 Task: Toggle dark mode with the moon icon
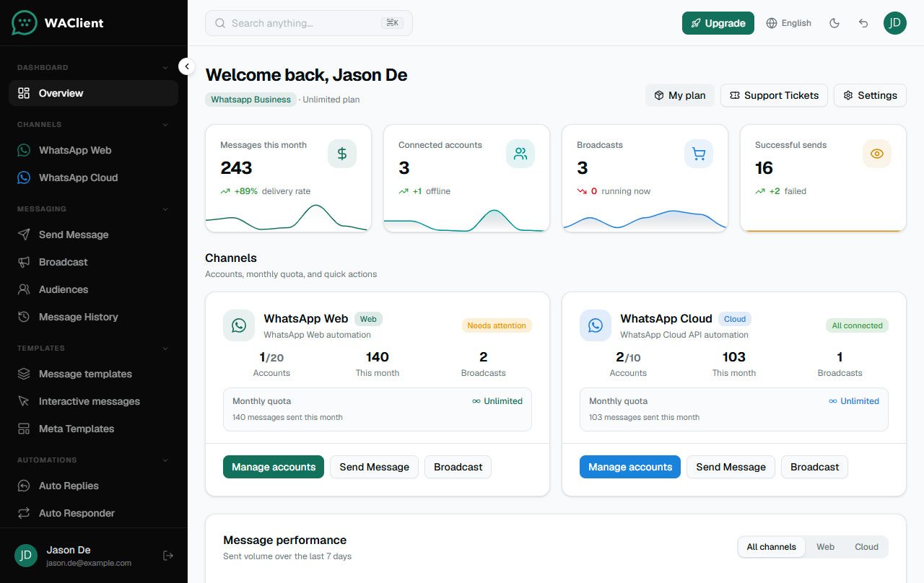834,23
